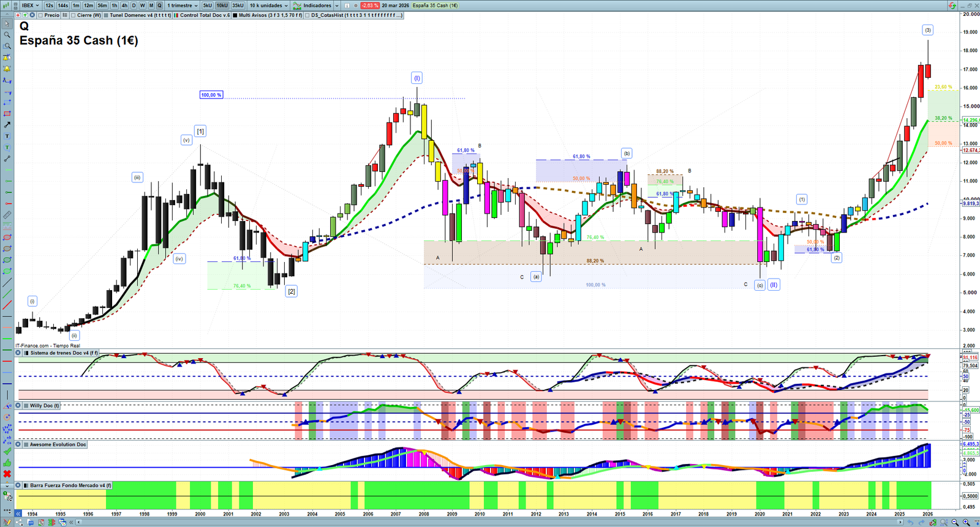Toggle the Tunel Domenec v4 indicator checkbox
Image resolution: width=980 pixels, height=527 pixels.
pos(106,15)
